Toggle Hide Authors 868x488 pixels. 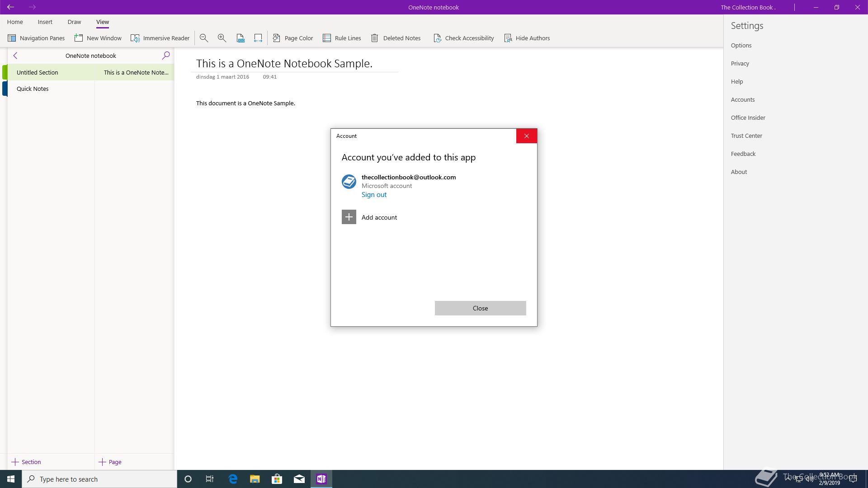click(x=527, y=38)
